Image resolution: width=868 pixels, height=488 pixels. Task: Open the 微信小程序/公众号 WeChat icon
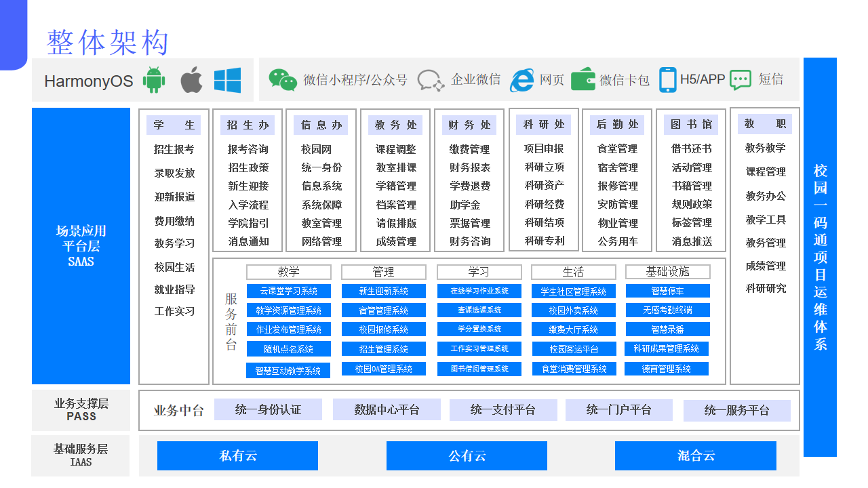point(283,79)
